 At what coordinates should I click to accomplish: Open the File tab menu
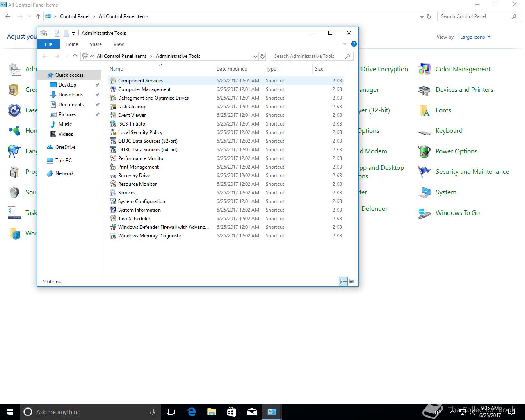48,44
